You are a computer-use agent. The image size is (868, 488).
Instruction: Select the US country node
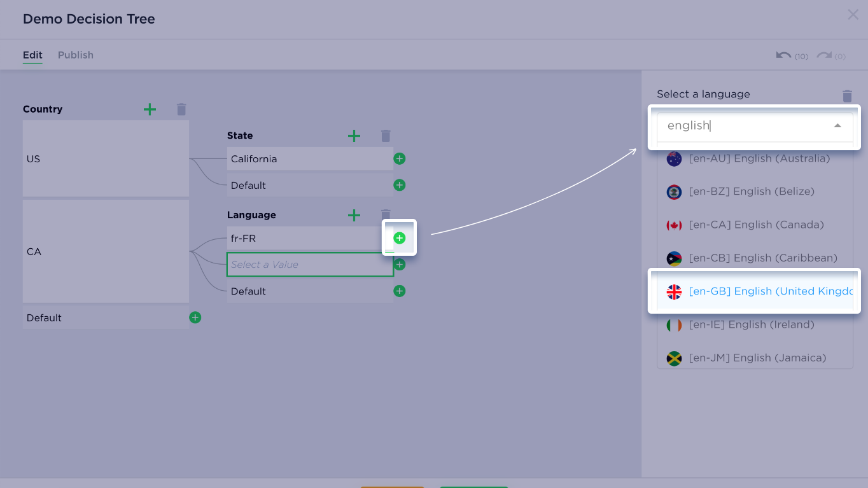106,158
